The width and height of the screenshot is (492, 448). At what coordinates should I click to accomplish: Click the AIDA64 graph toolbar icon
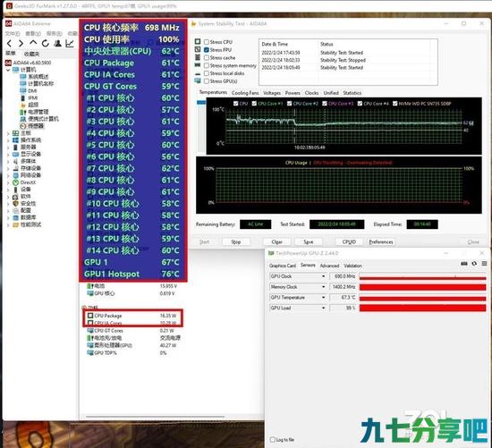pos(70,44)
